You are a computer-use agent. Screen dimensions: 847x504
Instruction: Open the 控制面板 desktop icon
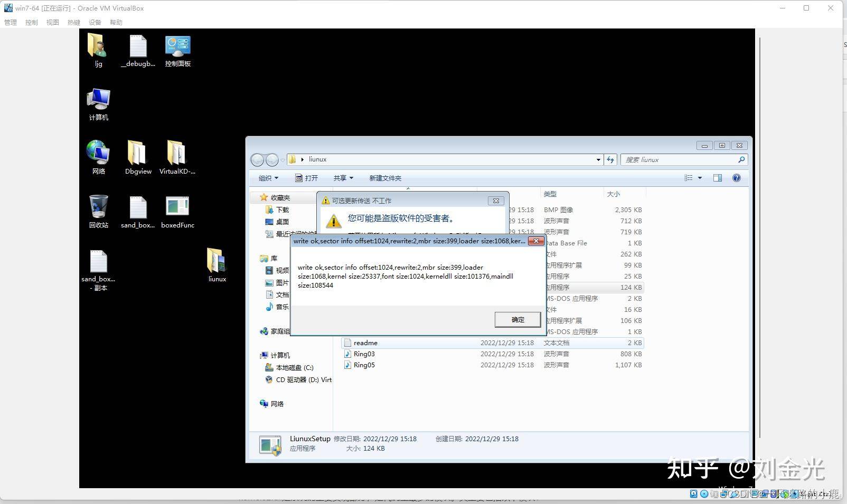tap(177, 51)
